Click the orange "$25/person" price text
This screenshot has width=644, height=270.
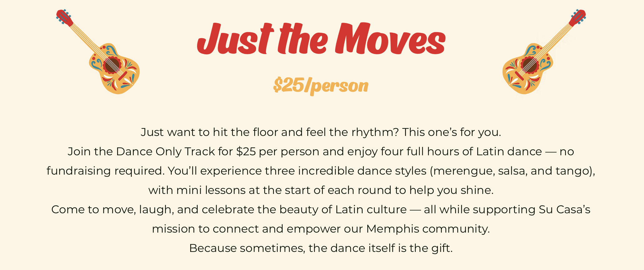[x=321, y=85]
